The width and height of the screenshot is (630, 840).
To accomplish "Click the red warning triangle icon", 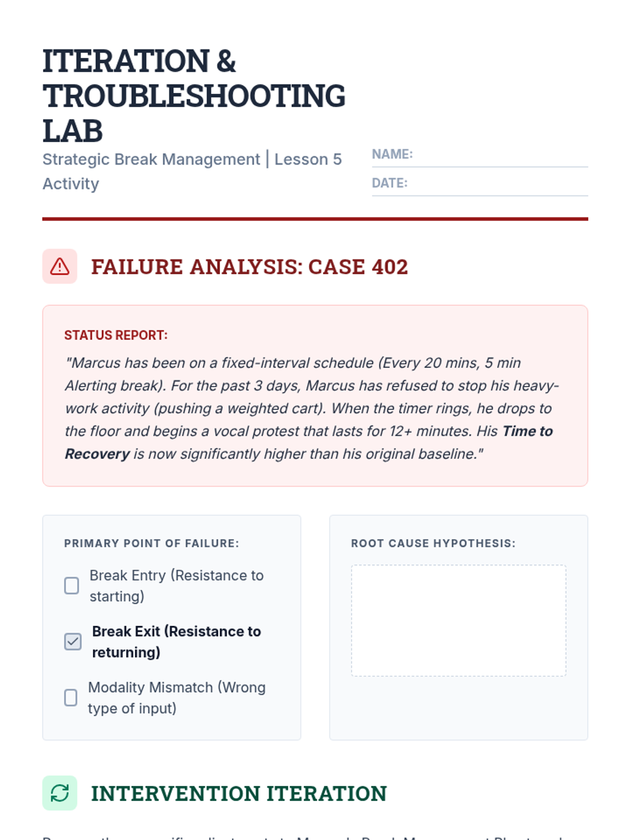I will pyautogui.click(x=60, y=266).
